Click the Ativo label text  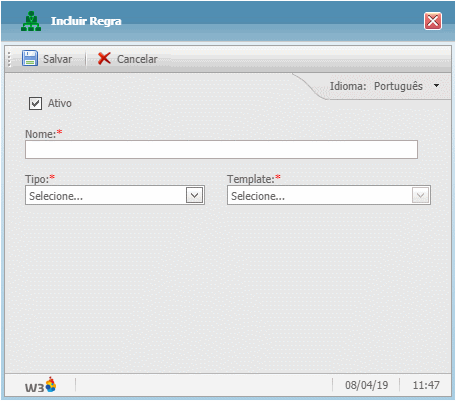(x=60, y=103)
